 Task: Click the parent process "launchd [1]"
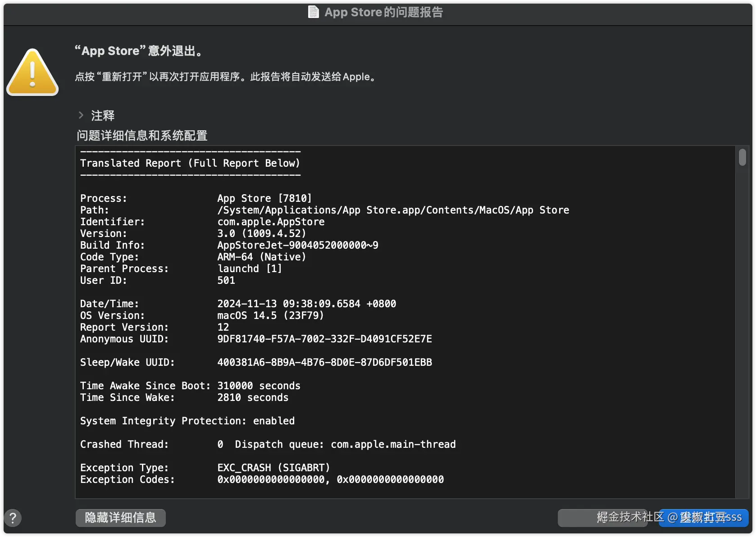coord(250,268)
